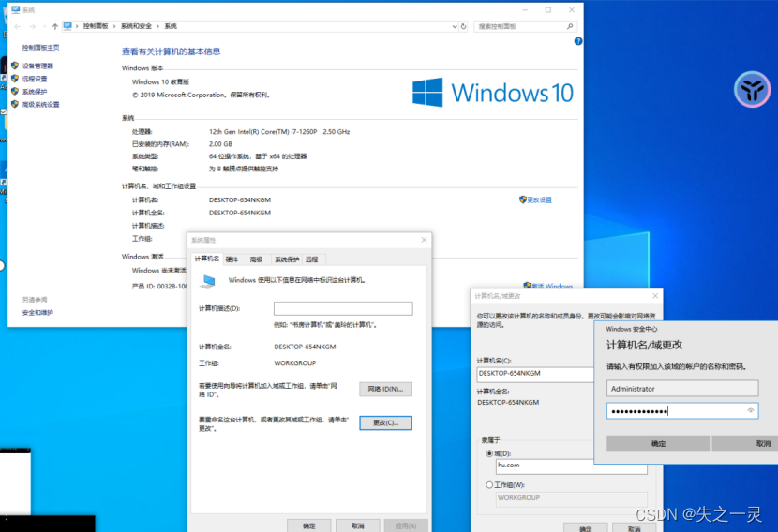
Task: Click OK in Windows Security dialog
Action: click(658, 444)
